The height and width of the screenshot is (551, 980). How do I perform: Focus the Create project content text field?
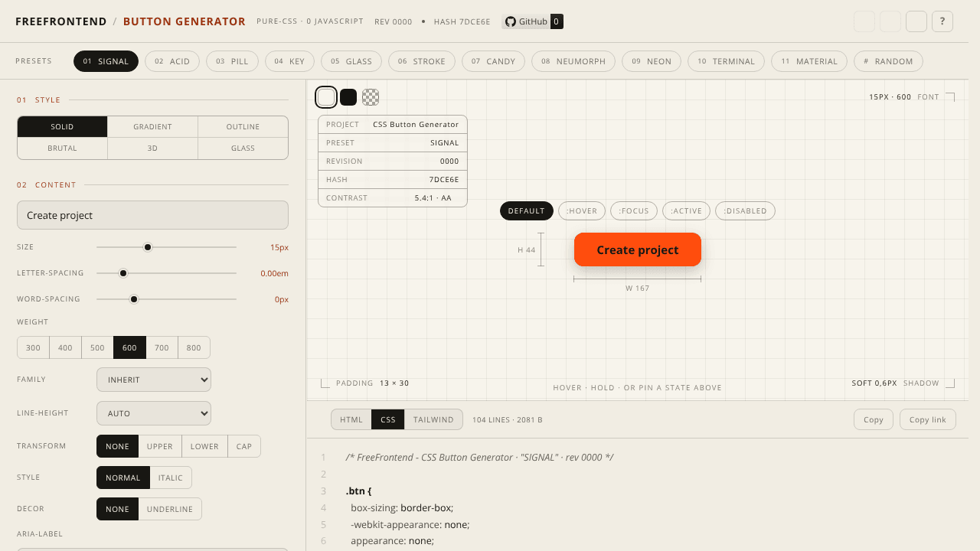(x=152, y=215)
